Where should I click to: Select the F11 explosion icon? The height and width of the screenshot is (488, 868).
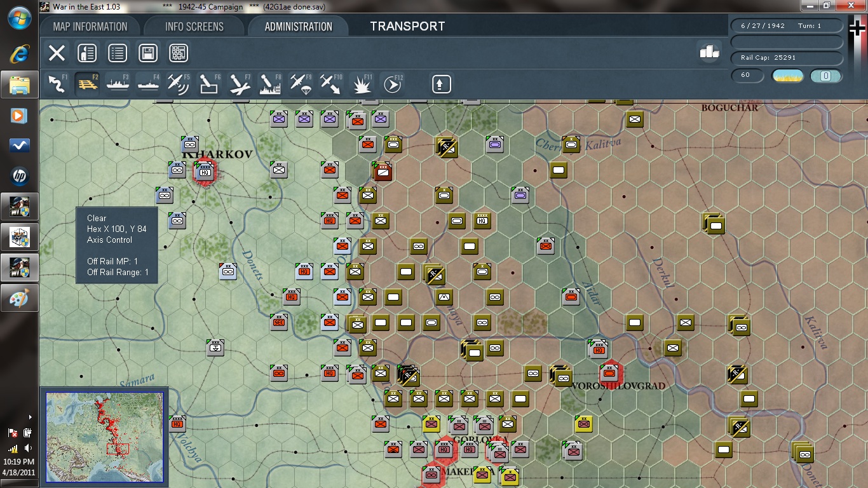(x=362, y=83)
